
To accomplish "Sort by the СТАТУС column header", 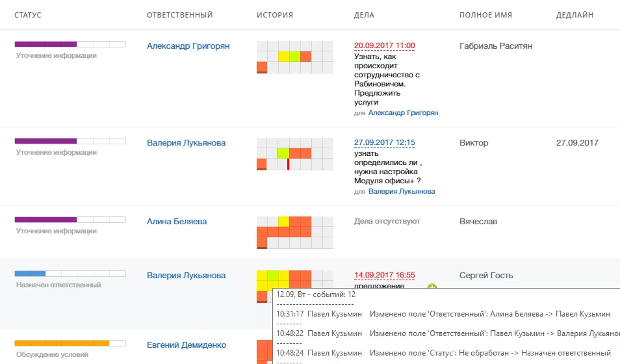I will point(28,15).
